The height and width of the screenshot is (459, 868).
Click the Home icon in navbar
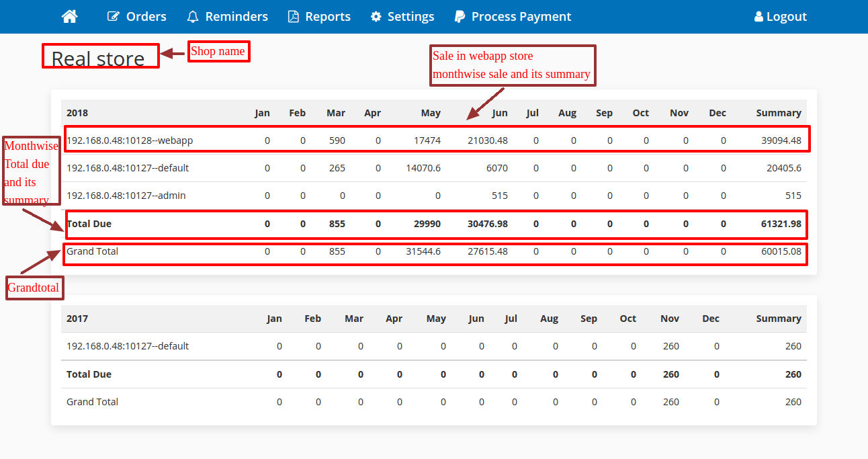[69, 17]
